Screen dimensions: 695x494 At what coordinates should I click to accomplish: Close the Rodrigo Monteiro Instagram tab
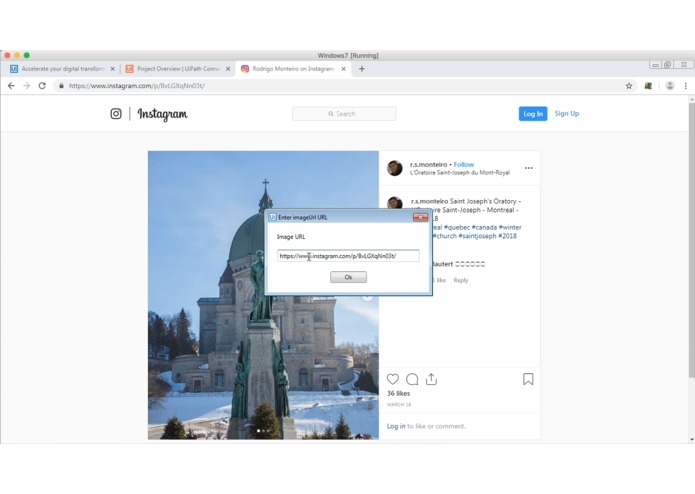point(344,69)
